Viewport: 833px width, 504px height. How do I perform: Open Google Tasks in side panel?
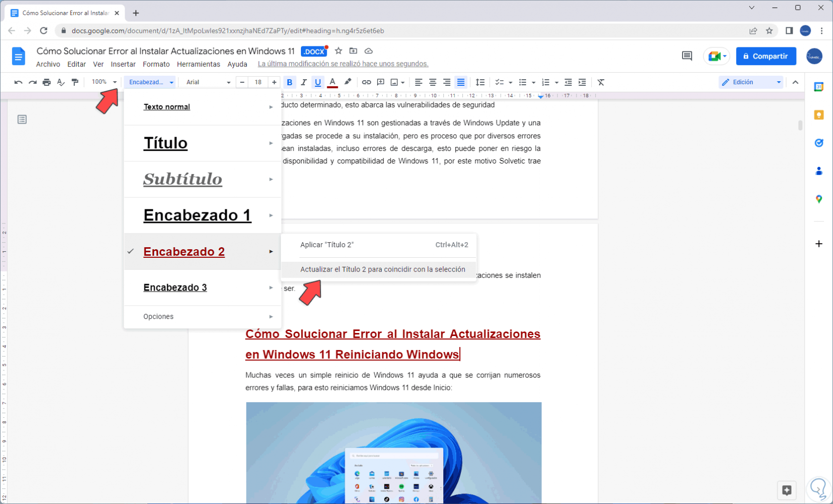point(819,143)
